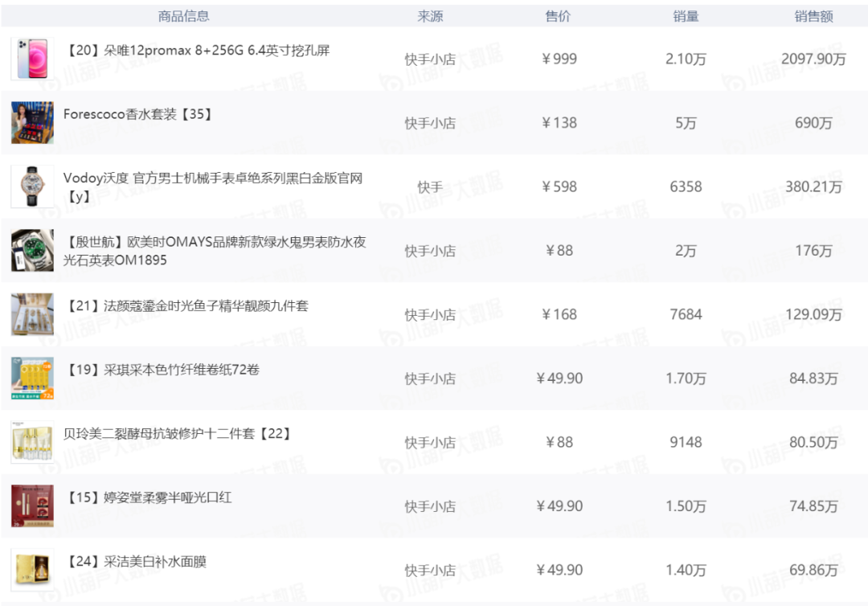Image resolution: width=868 pixels, height=606 pixels.
Task: Click the 商品信息 column header
Action: pyautogui.click(x=184, y=16)
